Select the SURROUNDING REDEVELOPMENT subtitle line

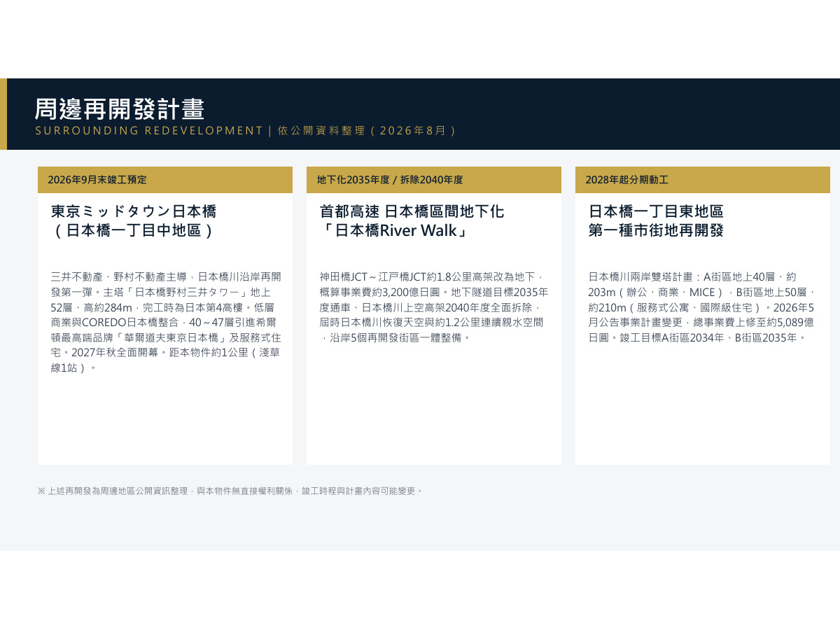coord(245,131)
